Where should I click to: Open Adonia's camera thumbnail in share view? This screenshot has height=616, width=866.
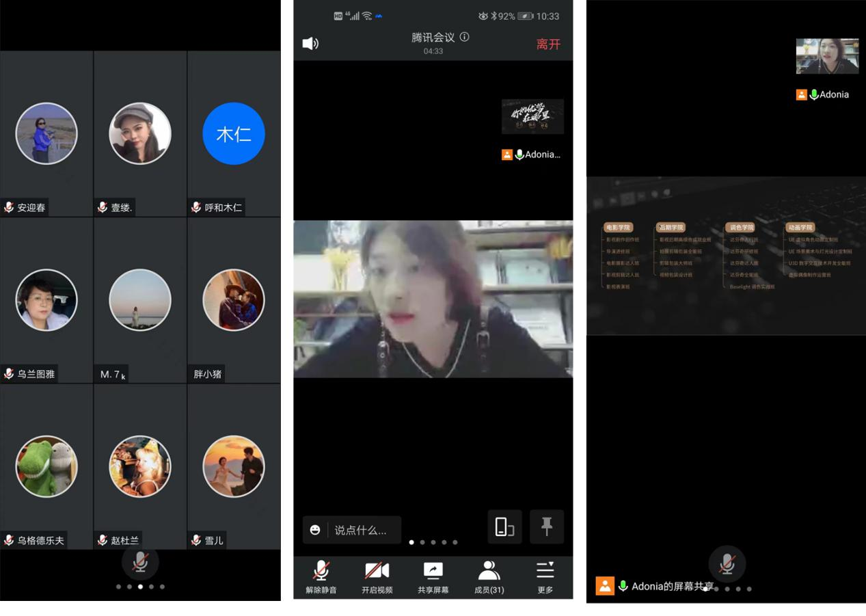coord(827,56)
